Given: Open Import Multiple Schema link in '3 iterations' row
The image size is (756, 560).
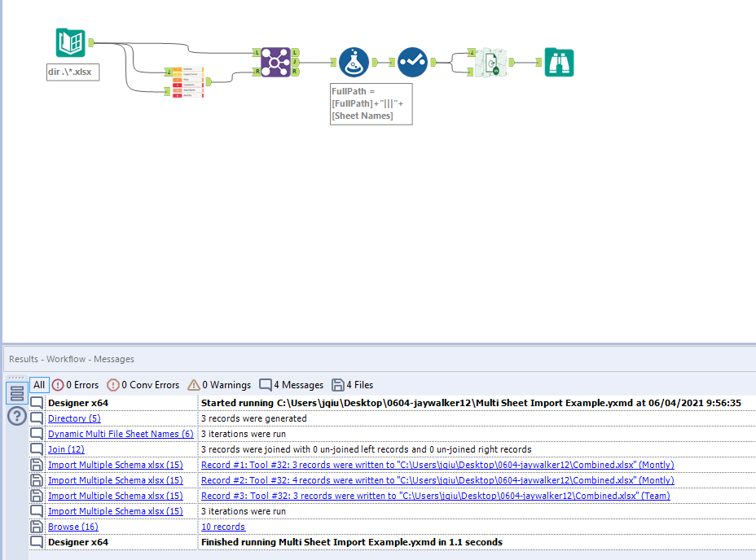Looking at the screenshot, I should point(116,511).
